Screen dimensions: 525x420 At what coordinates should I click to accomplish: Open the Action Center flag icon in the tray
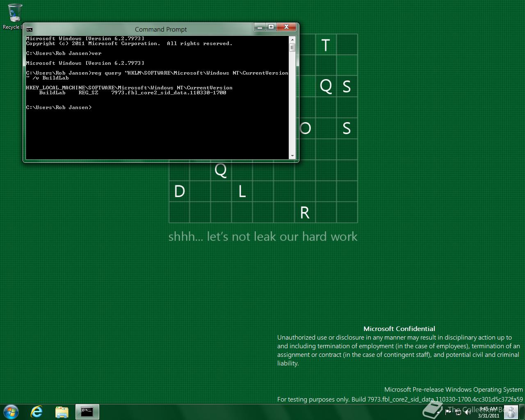tap(448, 412)
